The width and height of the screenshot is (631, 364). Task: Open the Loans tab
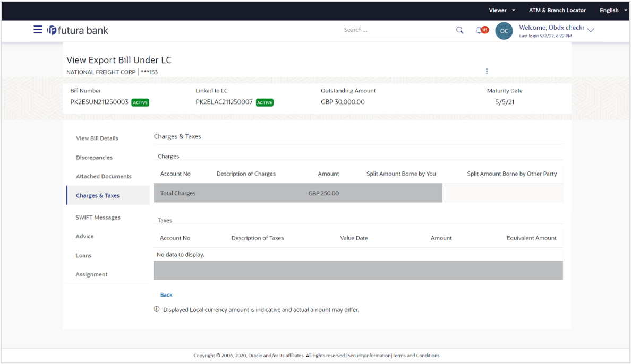pyautogui.click(x=84, y=256)
